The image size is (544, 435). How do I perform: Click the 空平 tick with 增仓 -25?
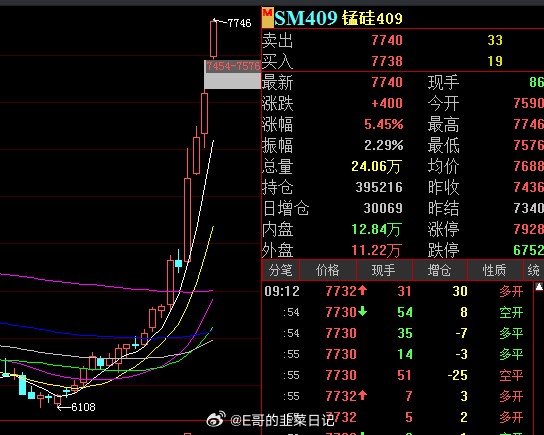pyautogui.click(x=397, y=375)
